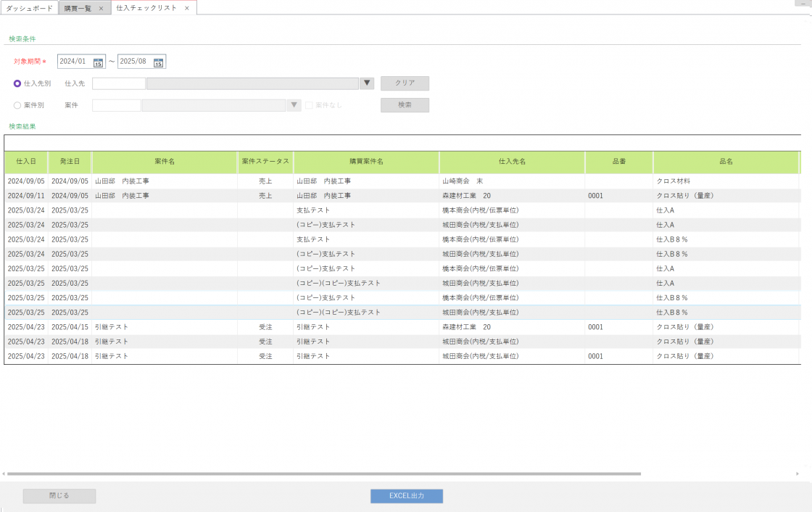The height and width of the screenshot is (512, 812).
Task: Open the start date calendar picker
Action: tap(99, 62)
